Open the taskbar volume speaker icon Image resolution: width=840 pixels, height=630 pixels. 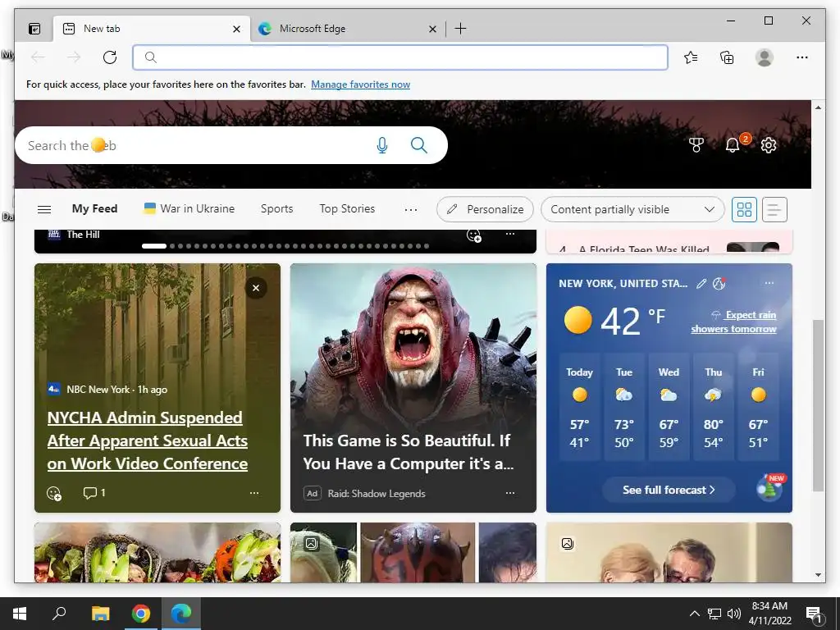734,614
